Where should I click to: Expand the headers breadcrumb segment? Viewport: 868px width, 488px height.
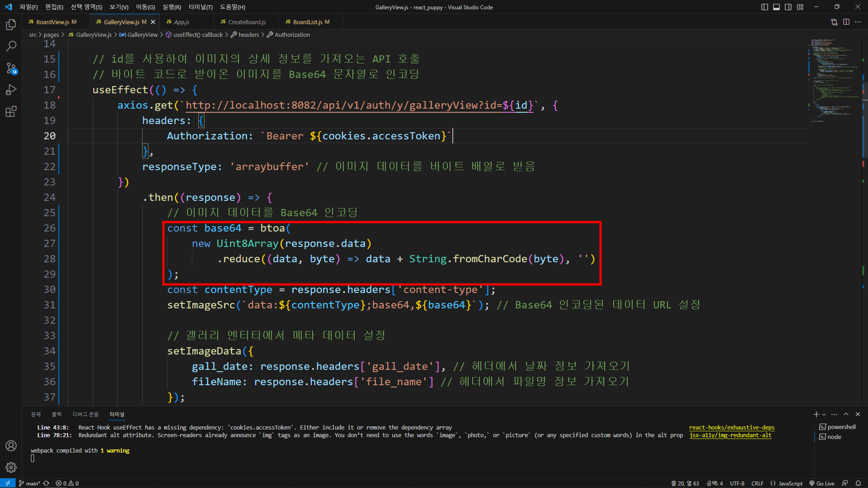click(x=248, y=35)
